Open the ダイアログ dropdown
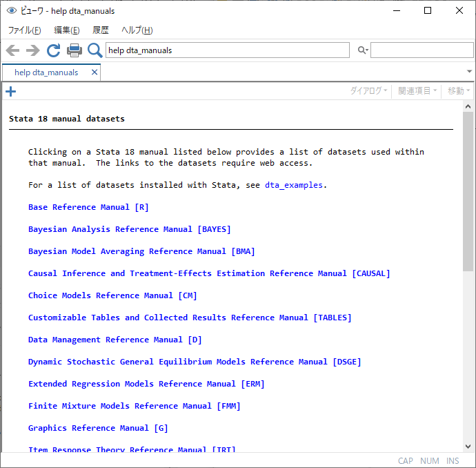Image resolution: width=476 pixels, height=468 pixels. [368, 90]
